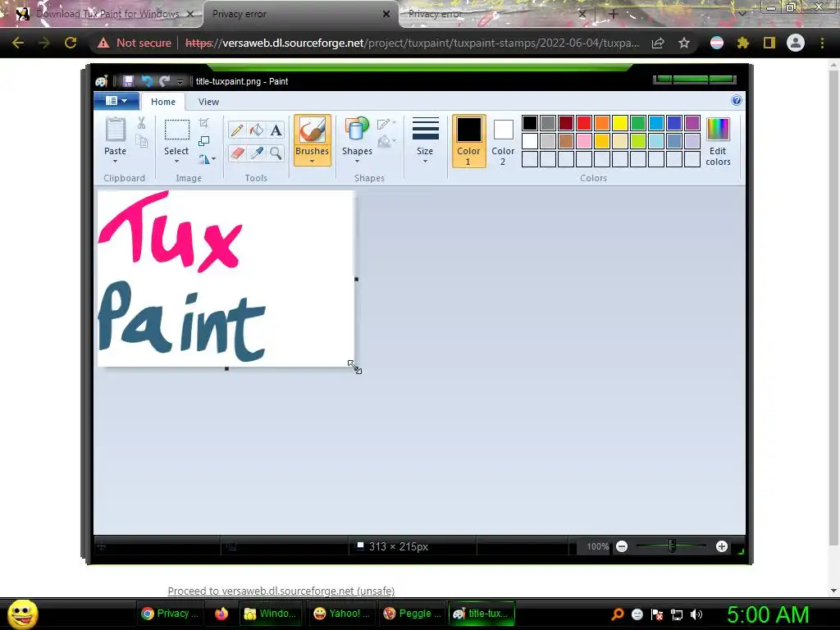This screenshot has width=840, height=630.
Task: Click the volume speaker tray icon
Action: click(696, 614)
